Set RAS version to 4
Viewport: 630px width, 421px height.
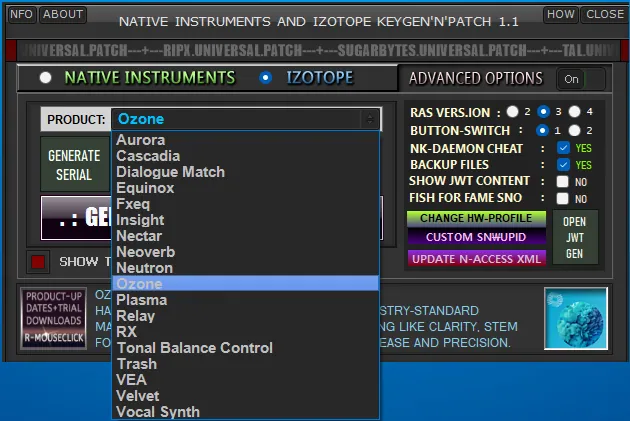click(575, 112)
